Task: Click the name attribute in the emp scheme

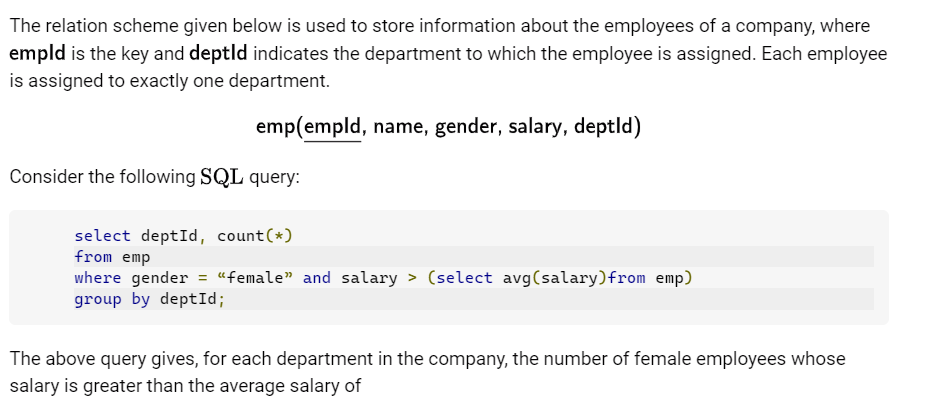Action: point(397,126)
